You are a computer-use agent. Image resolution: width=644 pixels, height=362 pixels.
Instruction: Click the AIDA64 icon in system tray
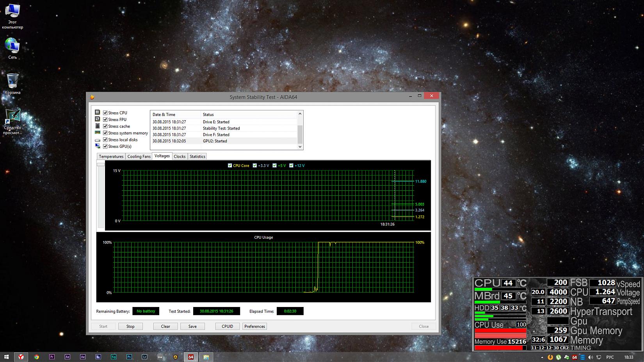tap(575, 357)
